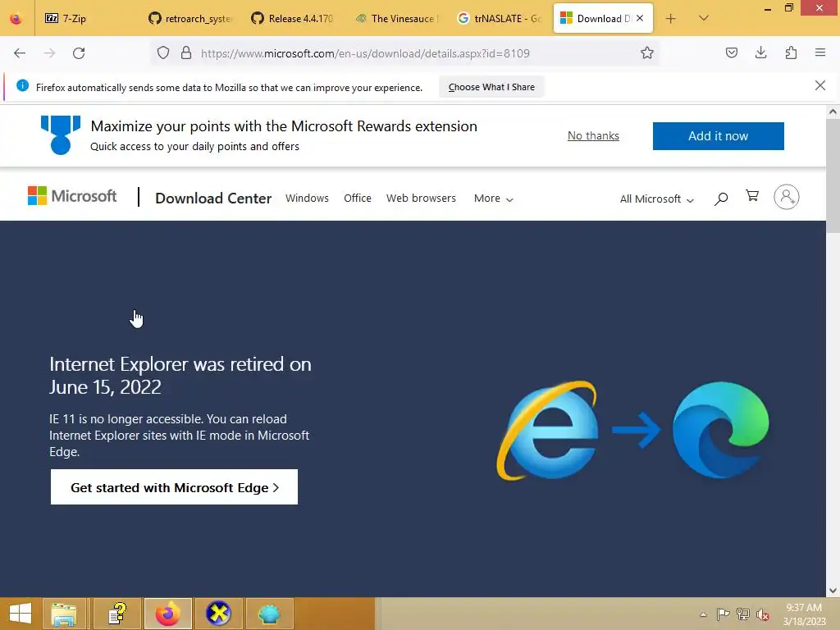
Task: Open a new tab with plus button
Action: click(670, 19)
